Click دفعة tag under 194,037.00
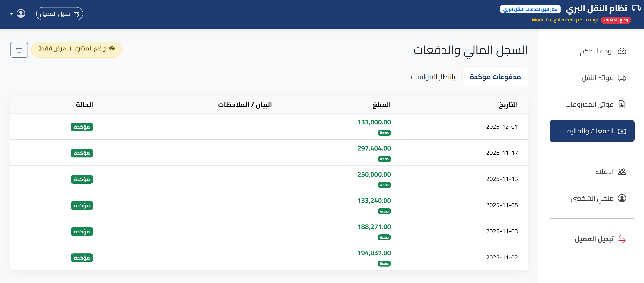 (384, 263)
